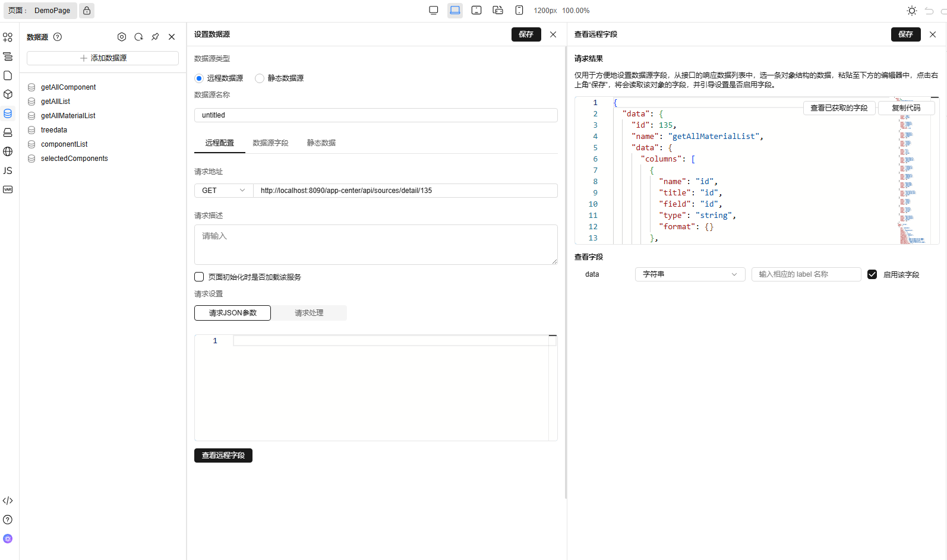The width and height of the screenshot is (947, 560).
Task: Select the 请求JSON参数 tab
Action: [232, 313]
